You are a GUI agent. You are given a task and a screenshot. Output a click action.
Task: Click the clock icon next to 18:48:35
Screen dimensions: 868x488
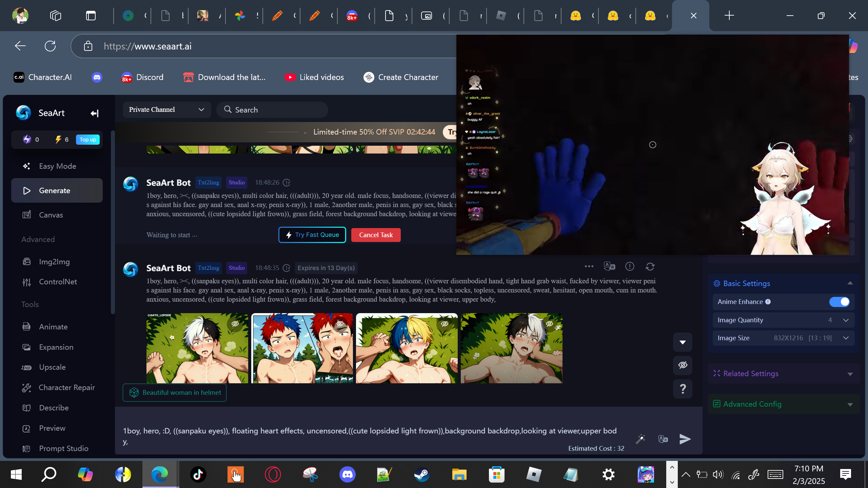coord(287,268)
